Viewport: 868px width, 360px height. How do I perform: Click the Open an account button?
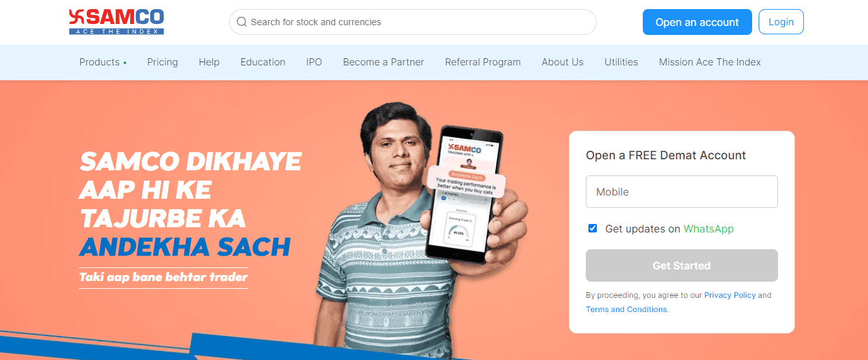coord(697,22)
